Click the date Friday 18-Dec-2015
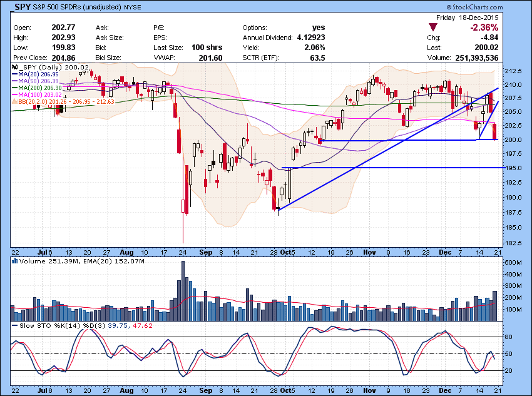532x396 pixels. click(467, 18)
